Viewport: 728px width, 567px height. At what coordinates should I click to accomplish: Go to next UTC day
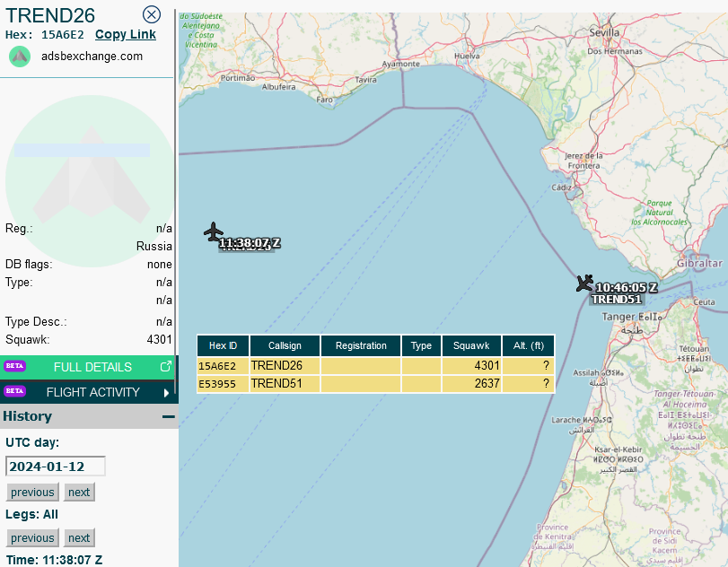(x=79, y=493)
